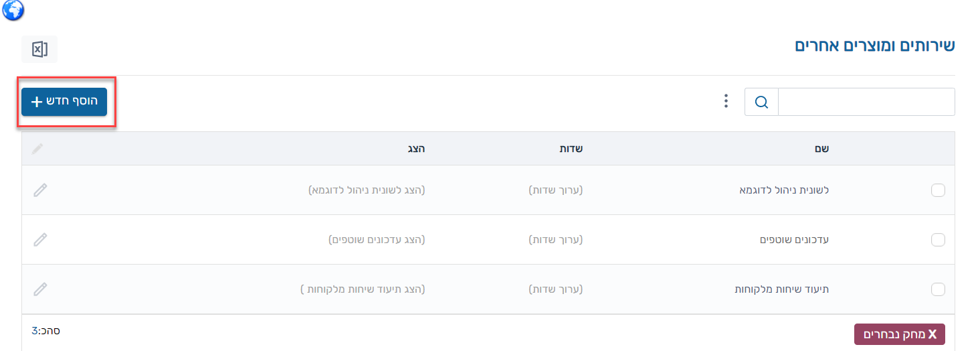Click pencil icon for תיעוד שיחות מלקוחות row

point(40,289)
